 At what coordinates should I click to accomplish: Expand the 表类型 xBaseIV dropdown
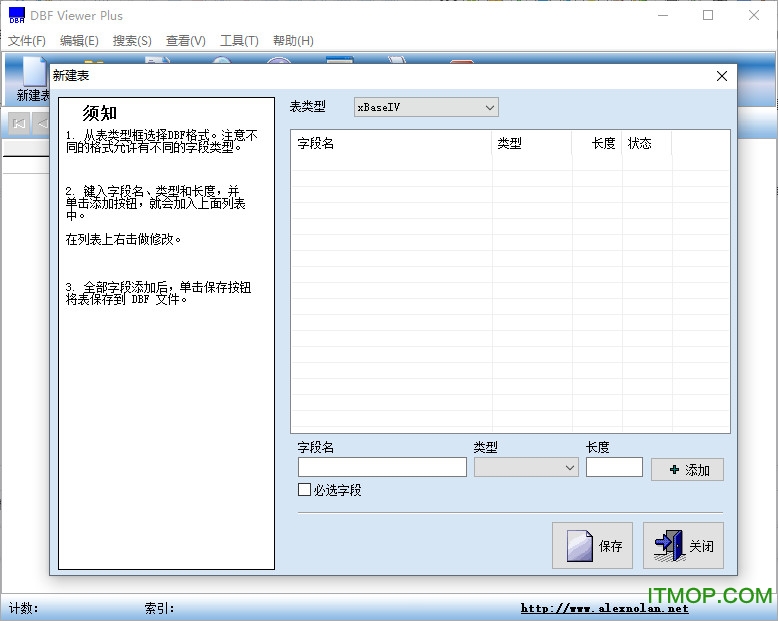click(x=426, y=107)
